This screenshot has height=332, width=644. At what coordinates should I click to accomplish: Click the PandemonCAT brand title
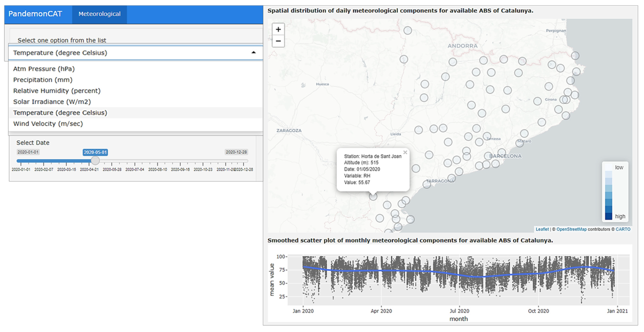35,14
